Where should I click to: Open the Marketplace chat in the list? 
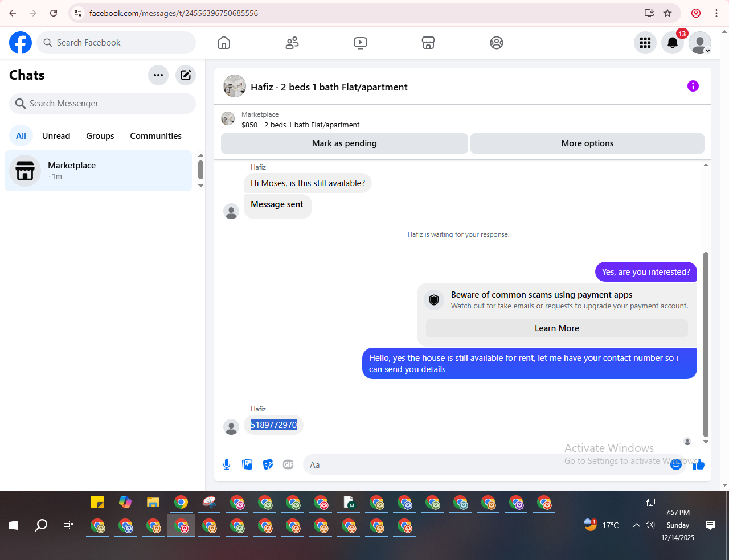pyautogui.click(x=99, y=171)
